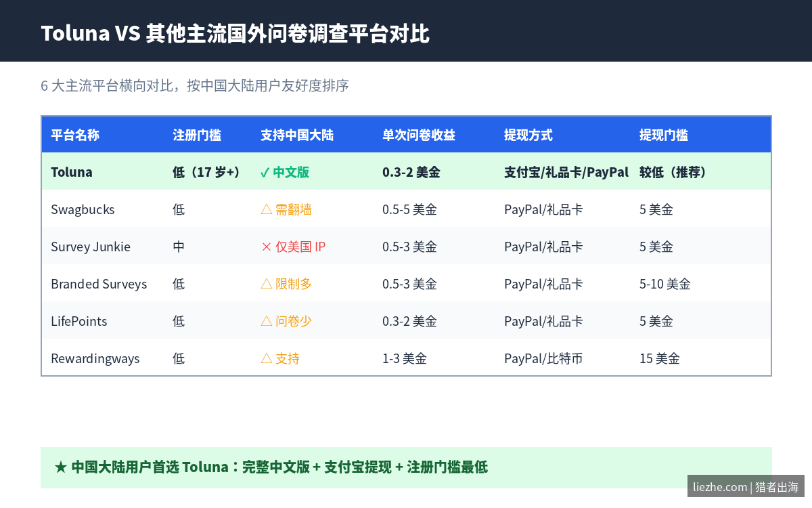Click the red "× 仅美国 IP" cell

[293, 247]
